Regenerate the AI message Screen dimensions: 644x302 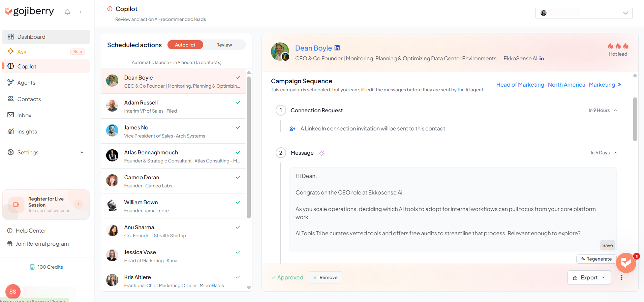pos(596,259)
